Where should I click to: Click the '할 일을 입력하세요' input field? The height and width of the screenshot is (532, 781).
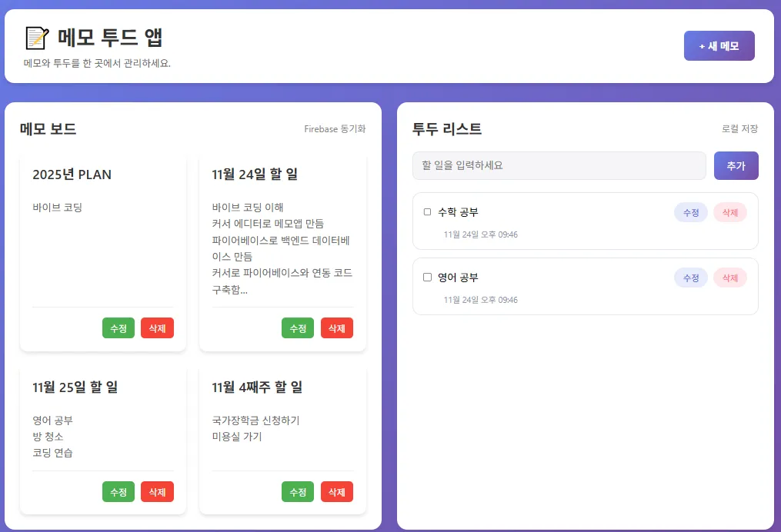[x=559, y=165]
